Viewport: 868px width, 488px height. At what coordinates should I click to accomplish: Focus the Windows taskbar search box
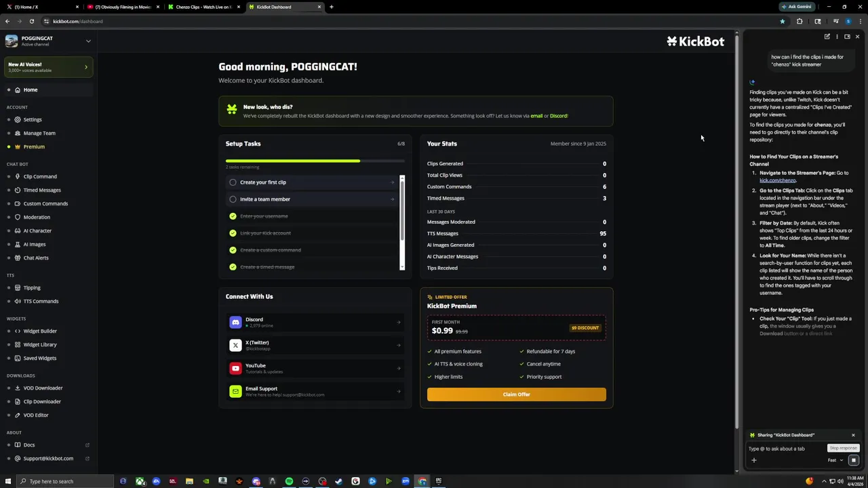click(x=66, y=481)
